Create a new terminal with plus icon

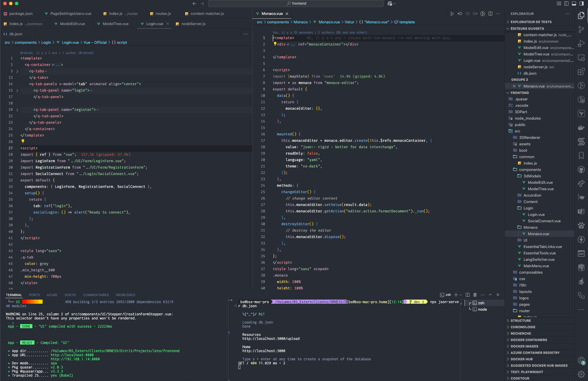pyautogui.click(x=456, y=295)
